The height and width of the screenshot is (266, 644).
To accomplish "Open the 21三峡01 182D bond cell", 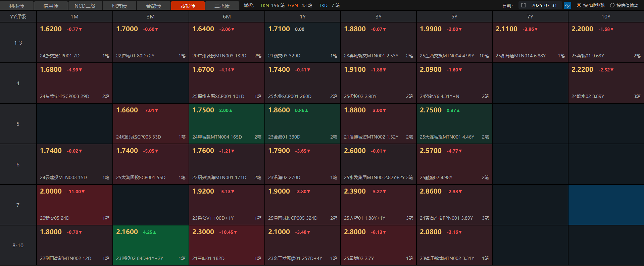I will tap(227, 245).
